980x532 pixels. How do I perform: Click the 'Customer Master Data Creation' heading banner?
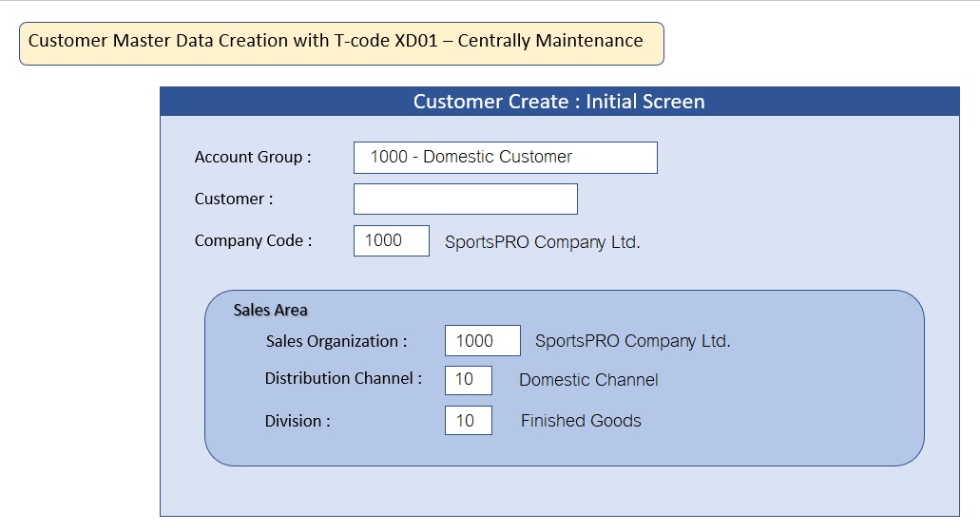click(x=341, y=43)
